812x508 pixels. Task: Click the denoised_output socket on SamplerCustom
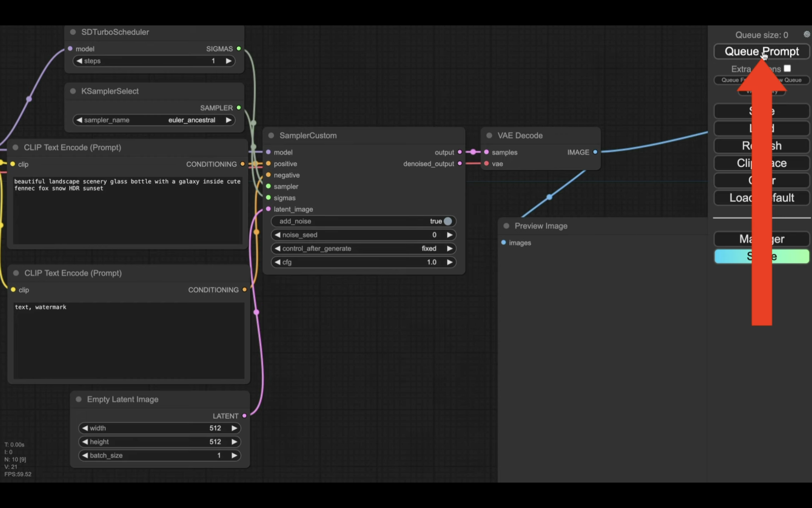(460, 164)
